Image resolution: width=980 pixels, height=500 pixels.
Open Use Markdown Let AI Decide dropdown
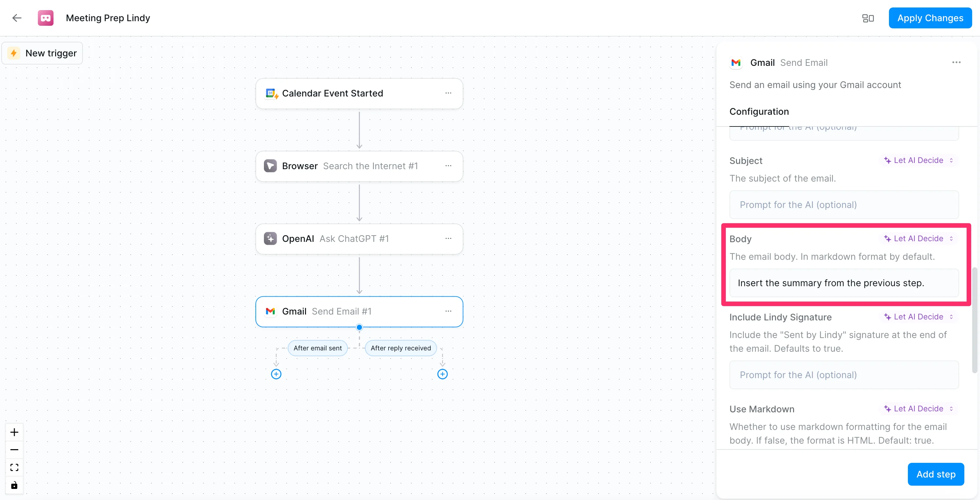click(x=918, y=408)
